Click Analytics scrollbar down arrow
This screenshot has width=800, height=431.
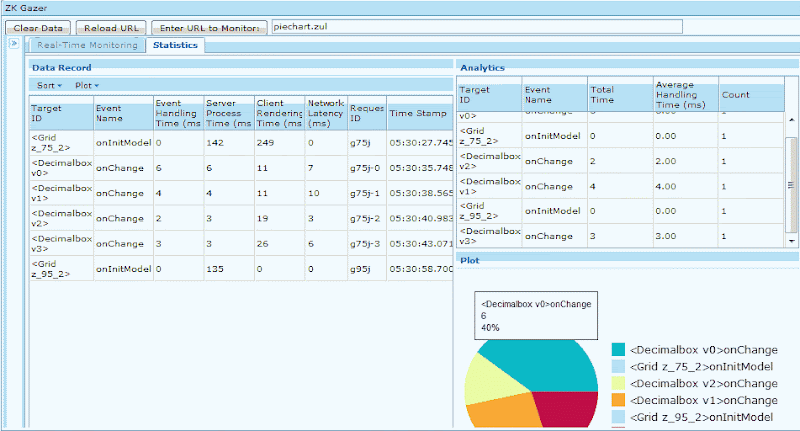[x=791, y=241]
